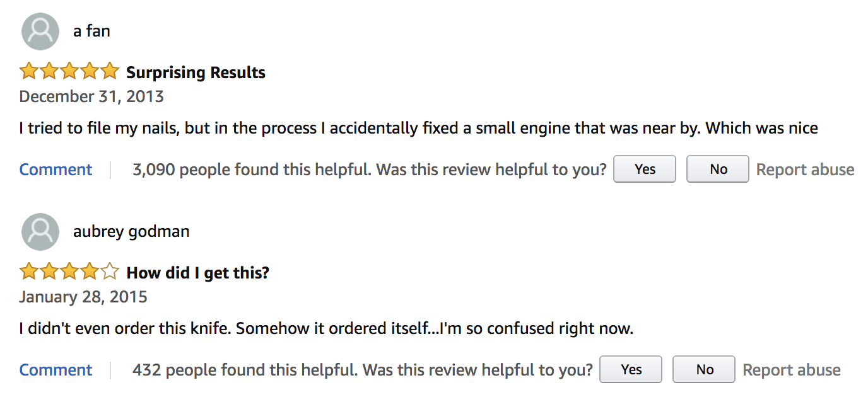Click the January 28, 2015 review date
868x402 pixels.
coord(83,297)
